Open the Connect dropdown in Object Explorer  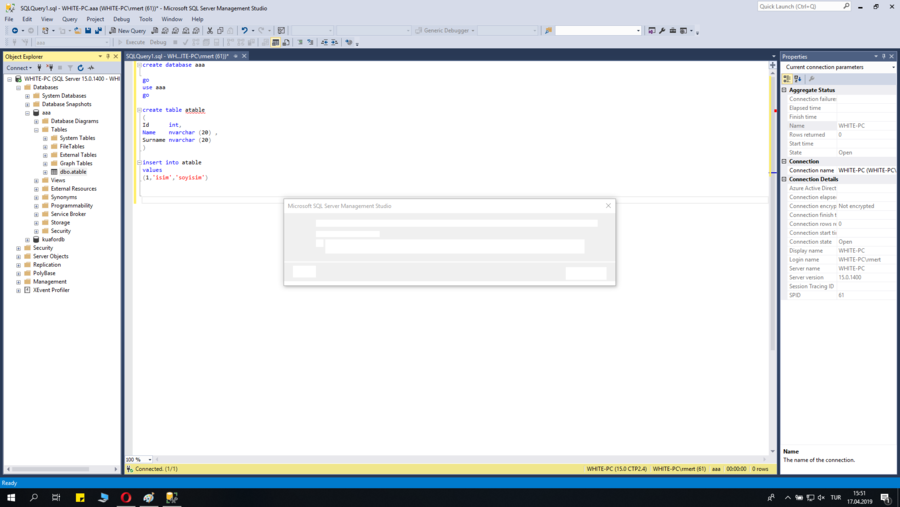click(x=19, y=68)
